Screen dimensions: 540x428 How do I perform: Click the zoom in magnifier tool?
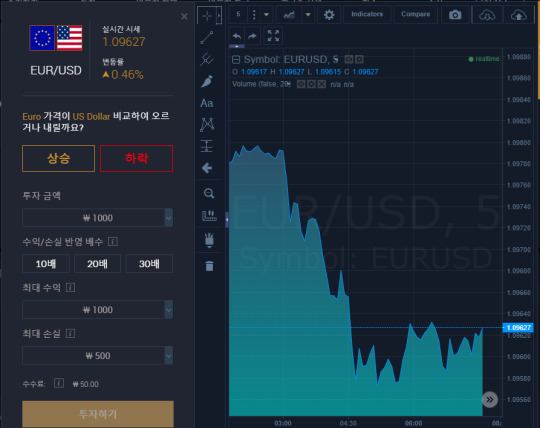[x=209, y=193]
